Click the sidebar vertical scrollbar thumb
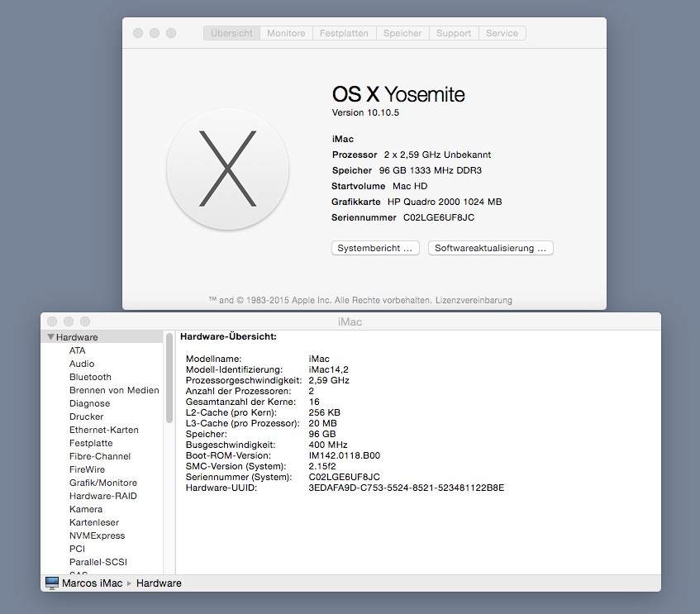Image resolution: width=700 pixels, height=614 pixels. tap(169, 378)
